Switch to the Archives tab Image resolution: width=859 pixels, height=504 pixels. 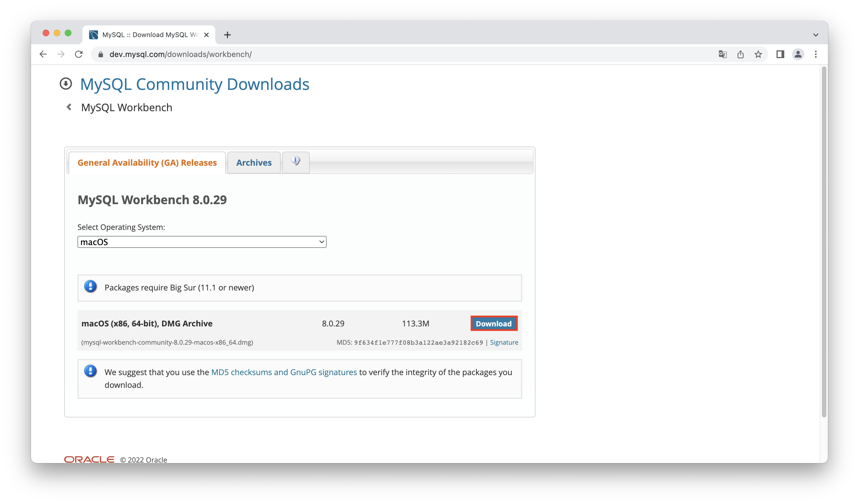coord(254,163)
